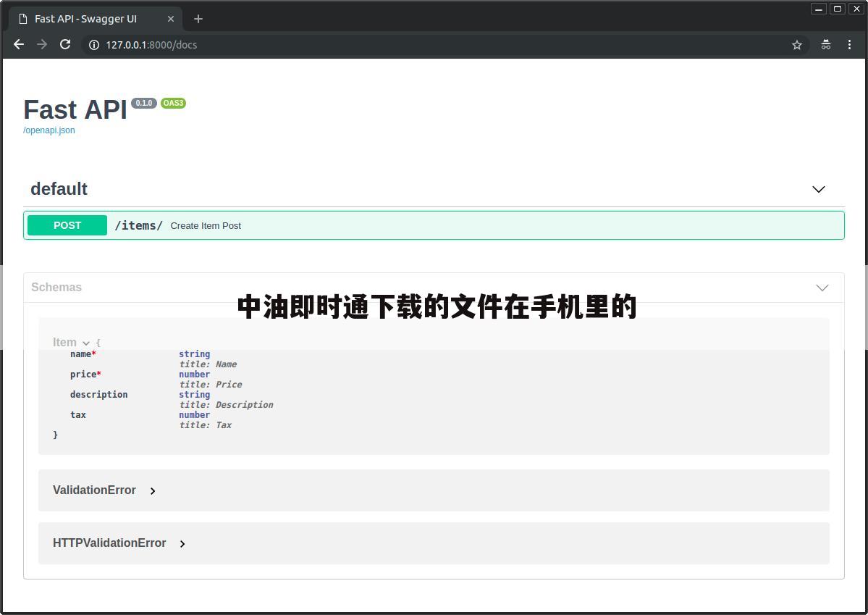Viewport: 868px width, 615px height.
Task: Collapse the default section chevron
Action: [x=818, y=190]
